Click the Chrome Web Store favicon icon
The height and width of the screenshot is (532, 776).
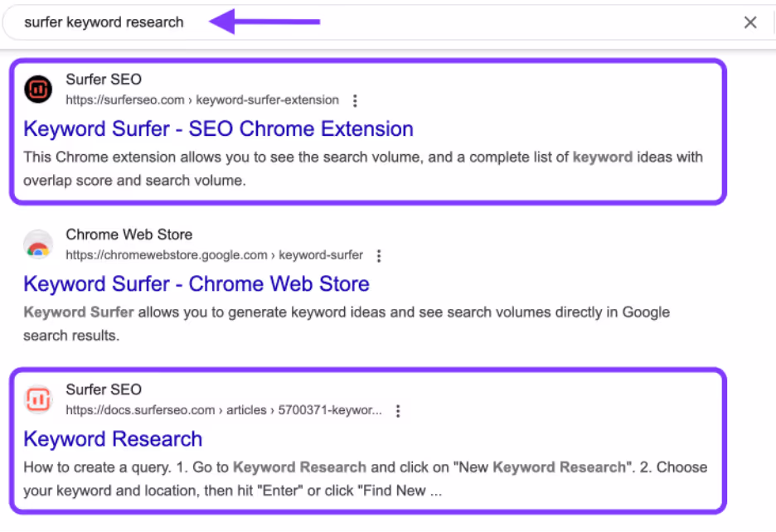(38, 244)
